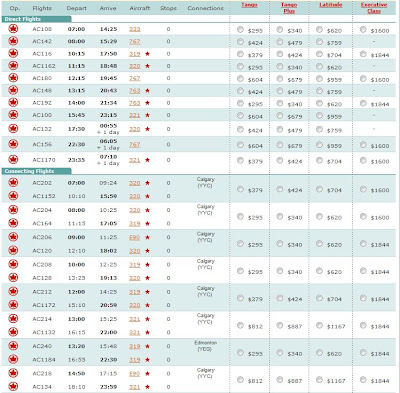This screenshot has height=393, width=400.
Task: Click the Air Canada logo beside AC156
Action: pyautogui.click(x=13, y=144)
